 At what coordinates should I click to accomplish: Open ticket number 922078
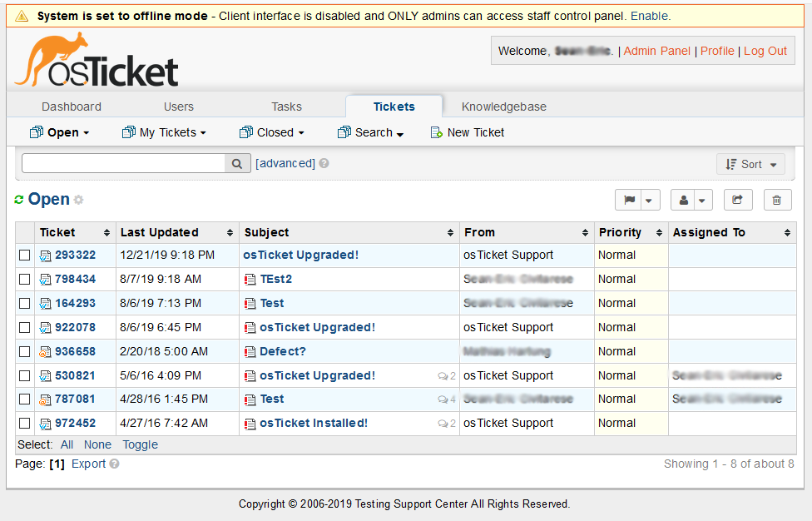coord(75,327)
